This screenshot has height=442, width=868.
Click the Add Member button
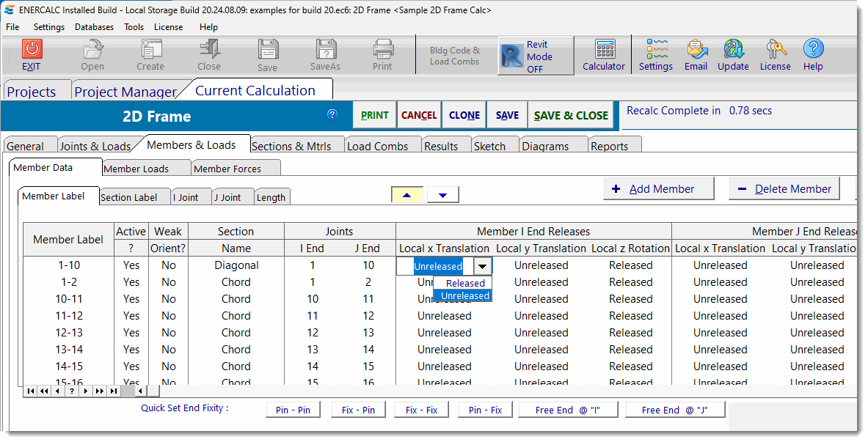click(x=658, y=189)
